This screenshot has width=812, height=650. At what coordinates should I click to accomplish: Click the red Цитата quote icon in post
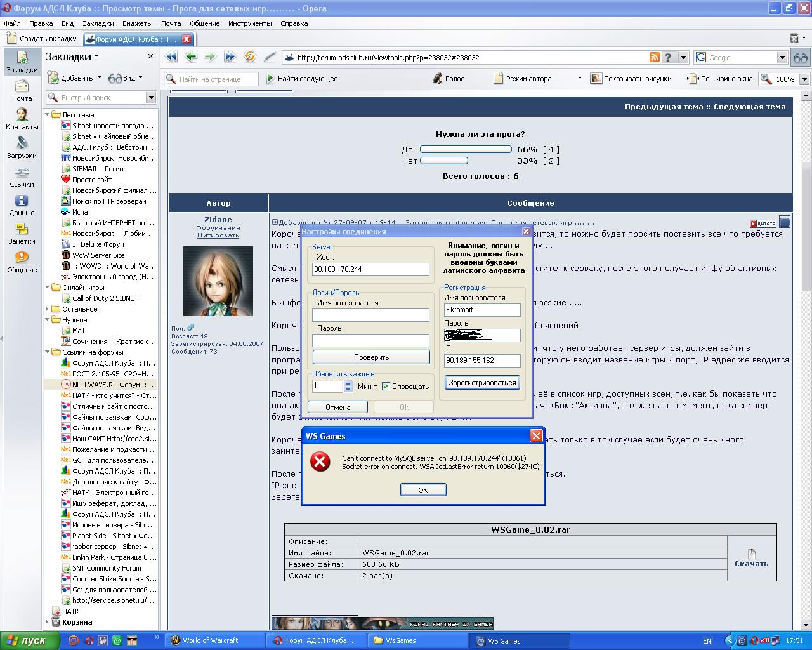763,223
